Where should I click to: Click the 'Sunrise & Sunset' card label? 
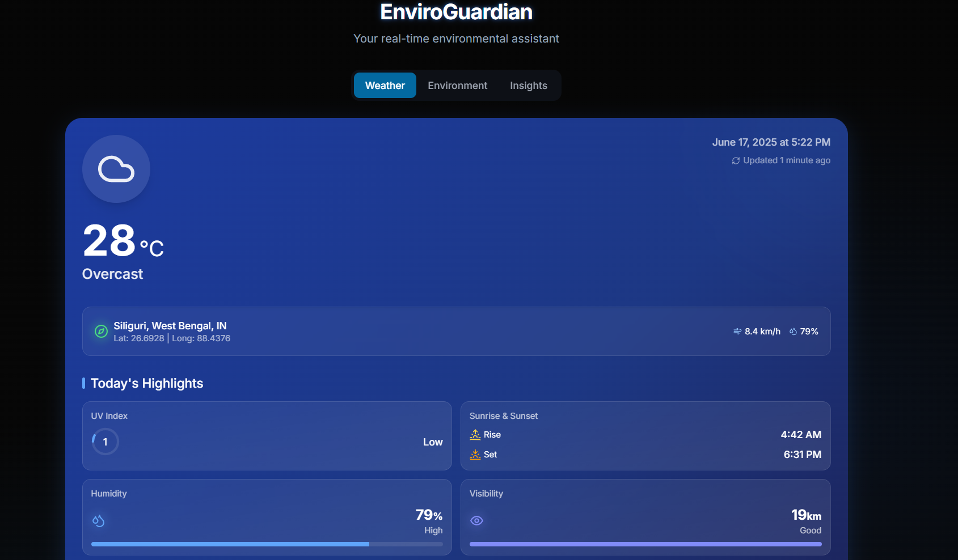pos(504,416)
